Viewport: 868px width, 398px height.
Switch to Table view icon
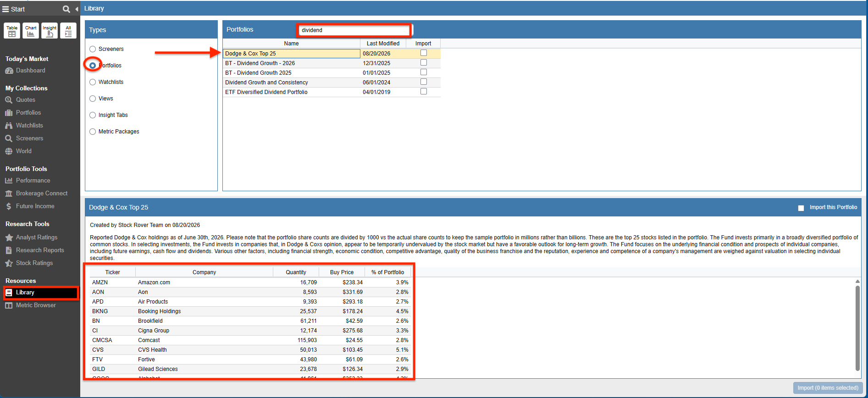[12, 31]
